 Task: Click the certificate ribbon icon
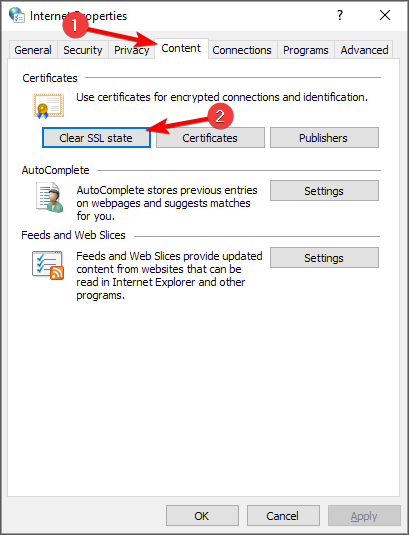[x=48, y=106]
